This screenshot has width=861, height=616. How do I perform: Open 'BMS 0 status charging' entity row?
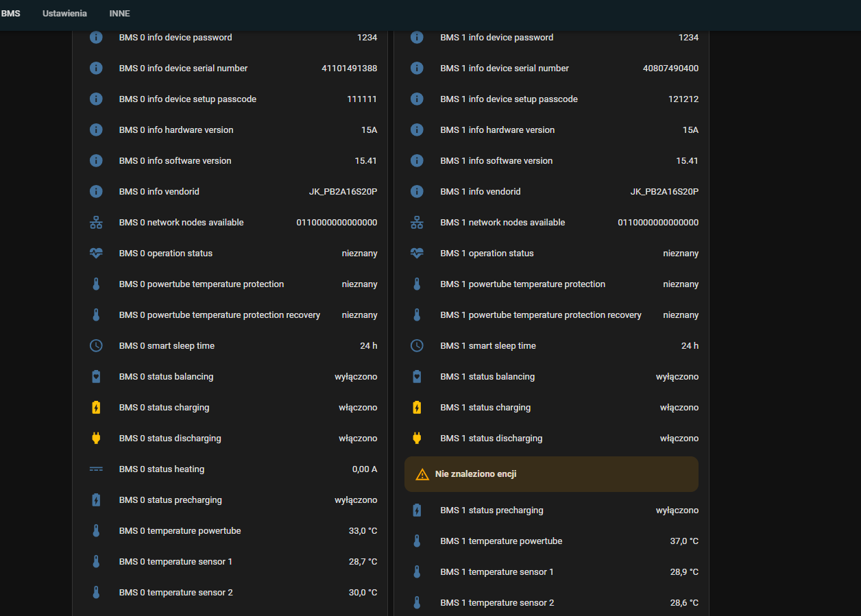point(233,408)
